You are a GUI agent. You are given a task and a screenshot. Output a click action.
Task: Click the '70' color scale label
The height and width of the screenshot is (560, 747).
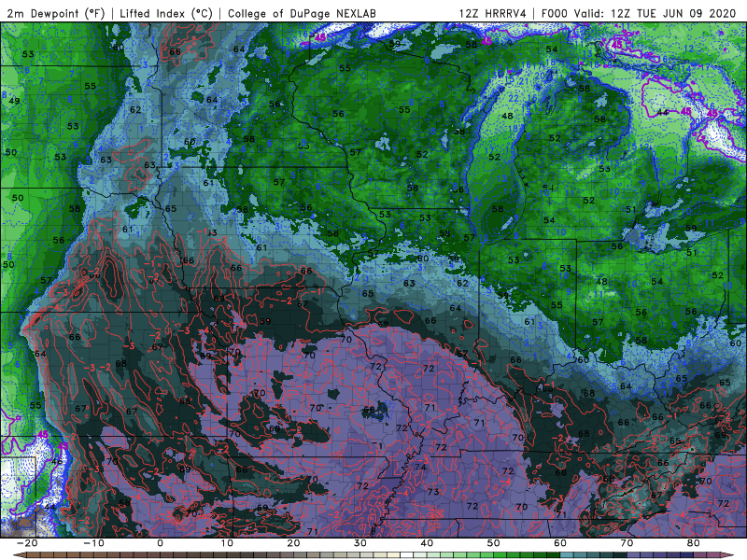[627, 543]
